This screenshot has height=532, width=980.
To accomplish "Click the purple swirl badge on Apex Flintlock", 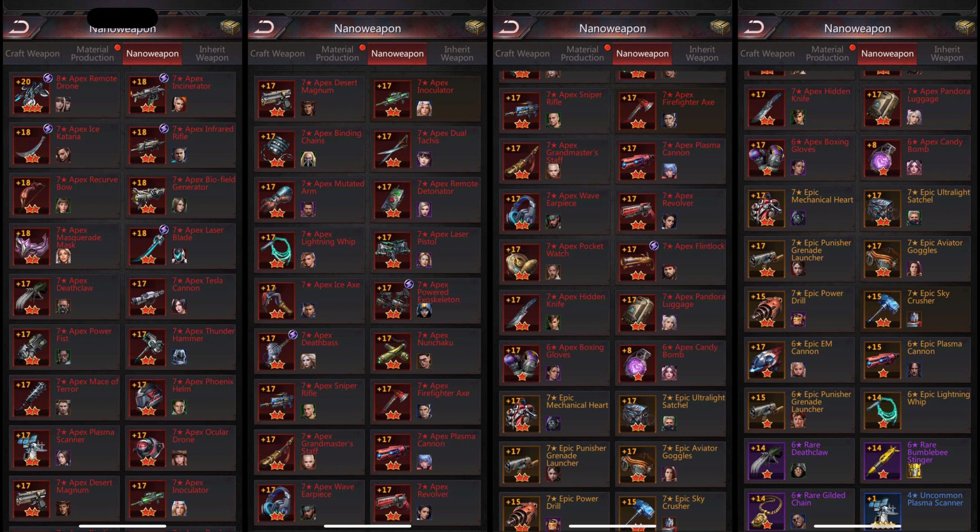I will [654, 246].
